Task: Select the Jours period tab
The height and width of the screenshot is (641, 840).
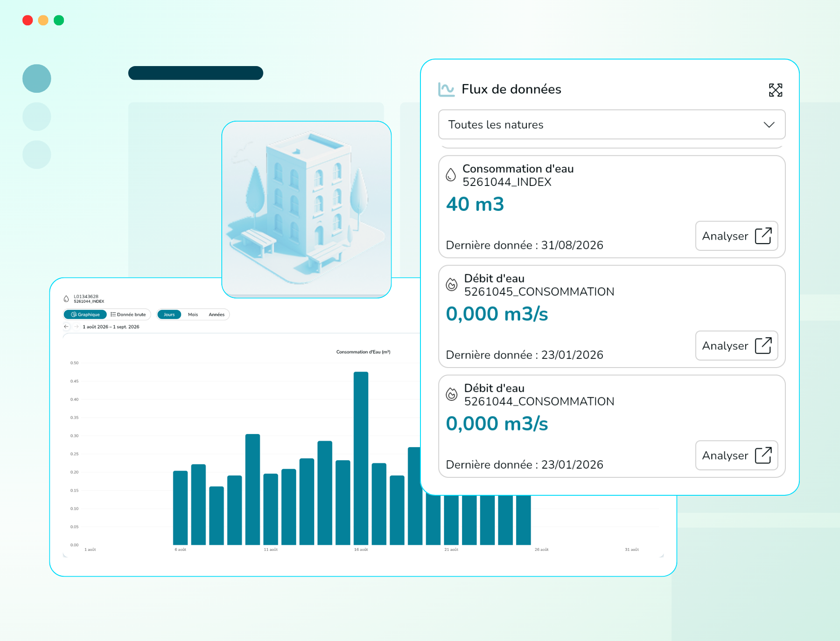Action: (x=169, y=315)
